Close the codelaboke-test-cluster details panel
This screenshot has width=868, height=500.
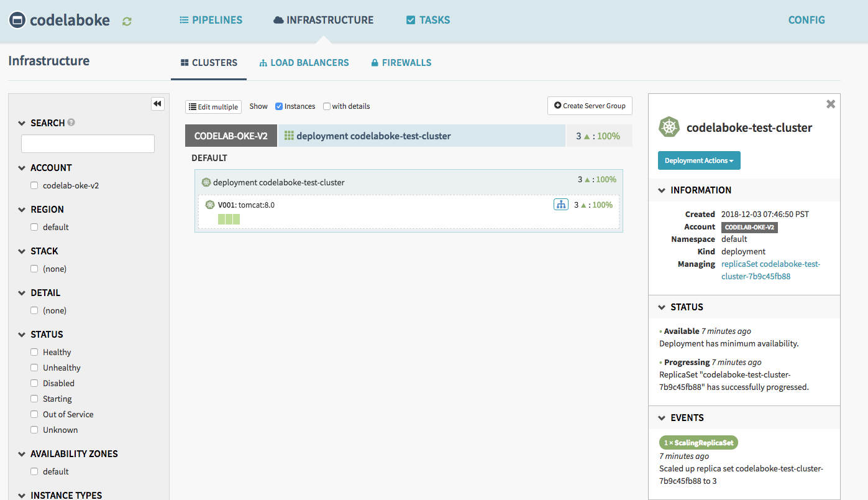pos(830,104)
